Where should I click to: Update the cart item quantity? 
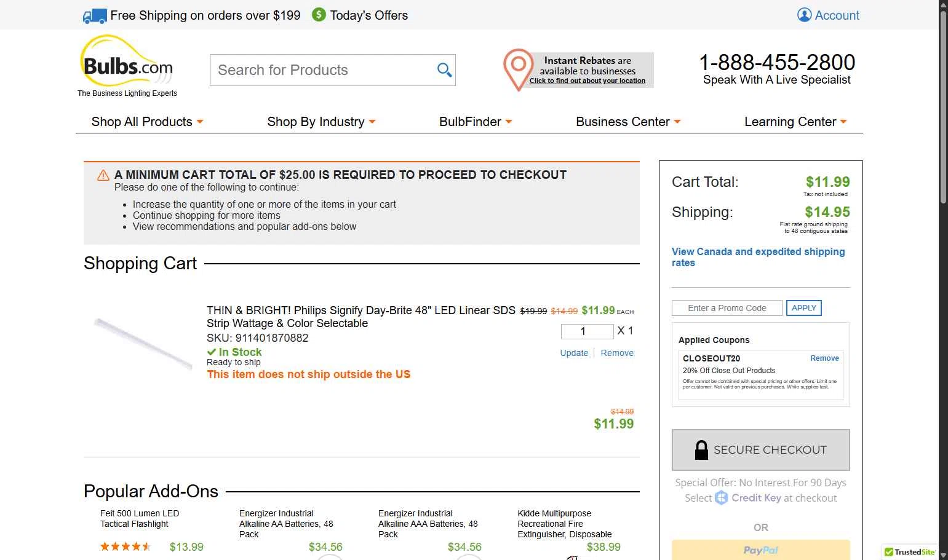[x=574, y=353]
